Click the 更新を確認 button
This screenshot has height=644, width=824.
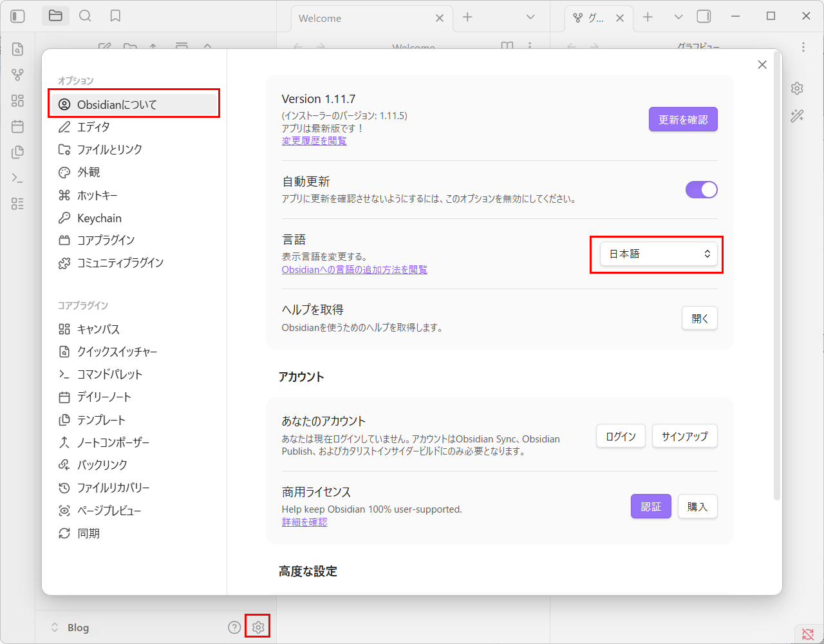682,120
